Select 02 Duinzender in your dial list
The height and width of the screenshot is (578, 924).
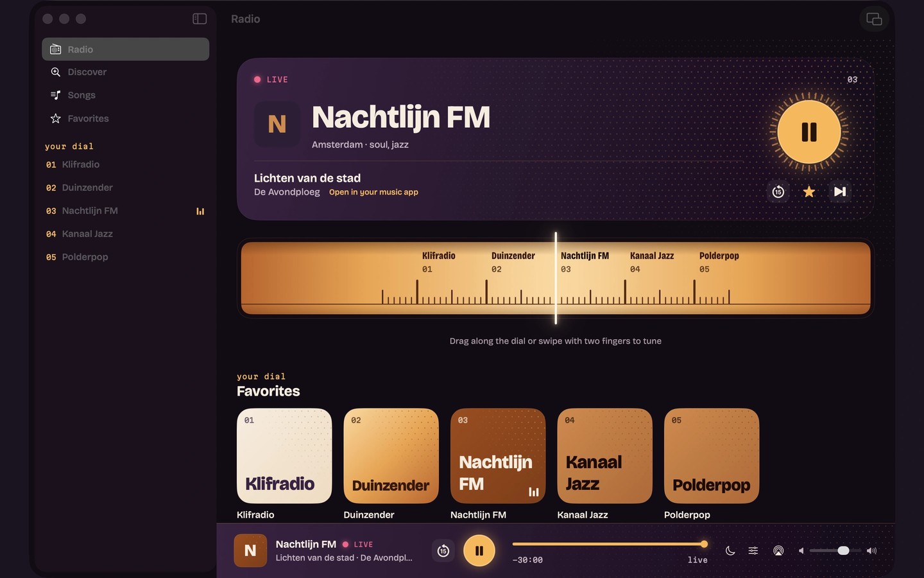coord(126,188)
